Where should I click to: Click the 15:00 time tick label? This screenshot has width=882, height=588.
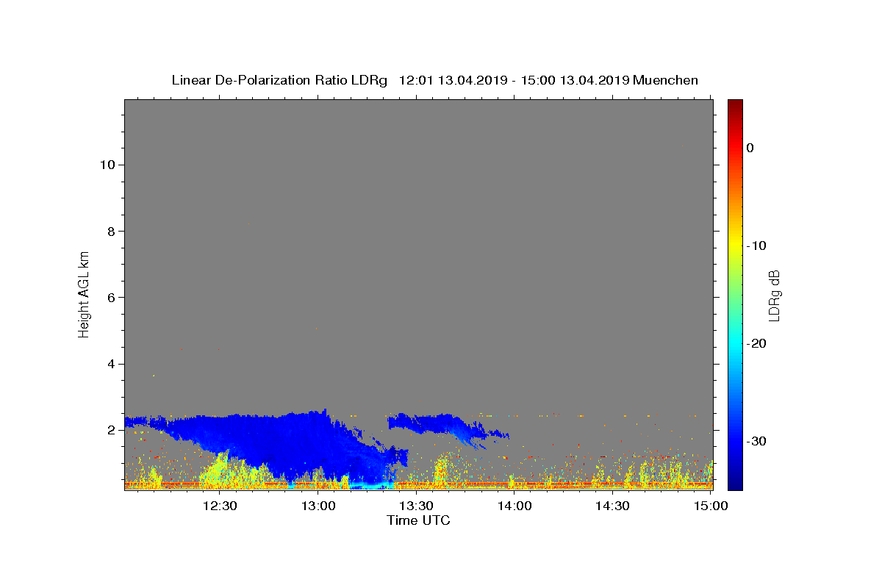point(711,506)
